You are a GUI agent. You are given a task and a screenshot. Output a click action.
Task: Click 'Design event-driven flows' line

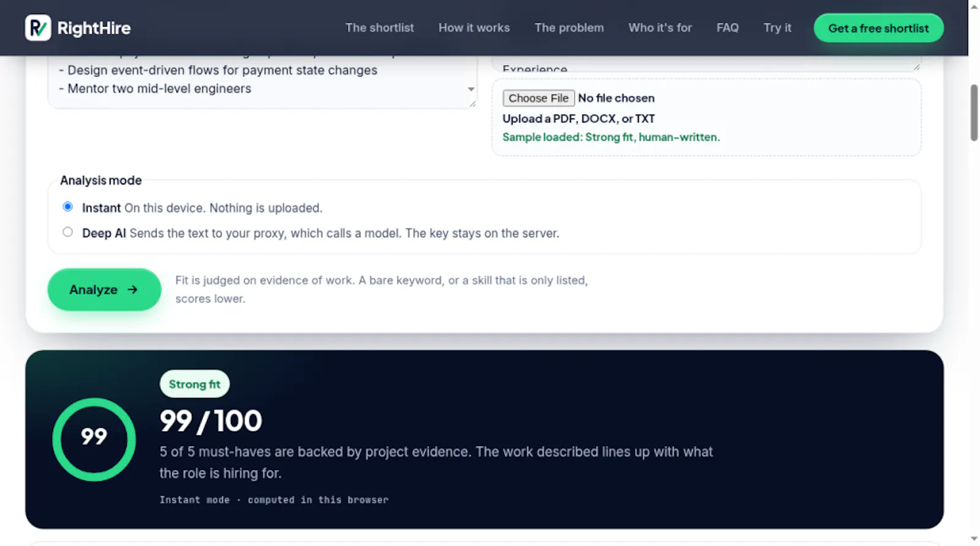click(218, 70)
